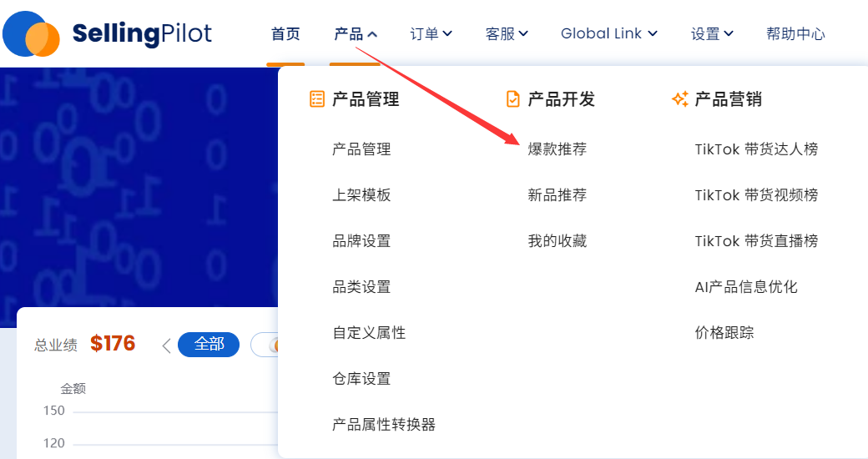868x459 pixels.
Task: Click the previous arrow beside 全部
Action: [166, 346]
